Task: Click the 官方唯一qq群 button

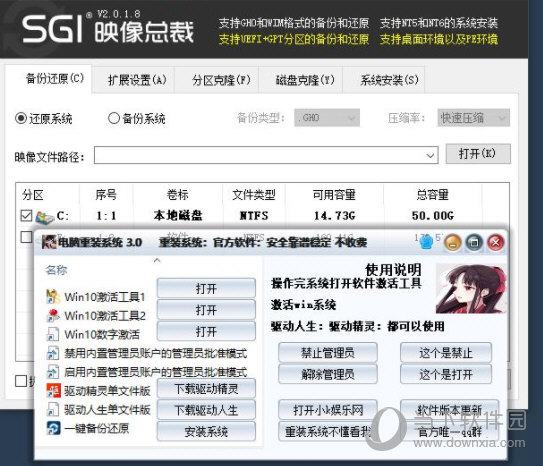Action: tap(449, 432)
